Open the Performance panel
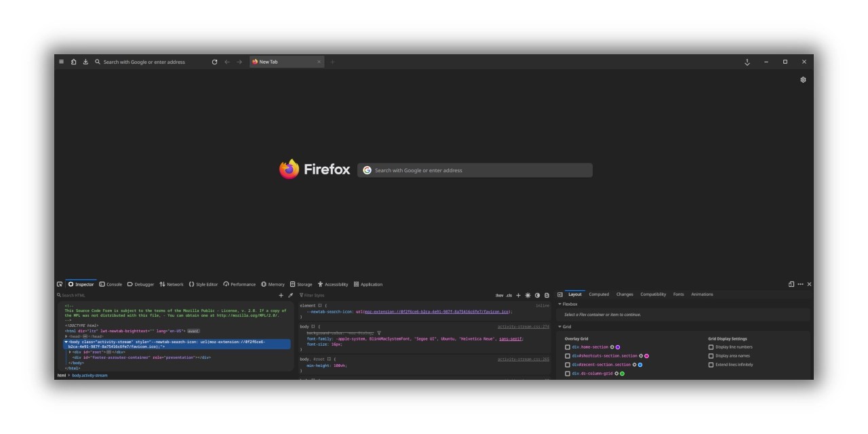This screenshot has height=434, width=868. pyautogui.click(x=239, y=284)
